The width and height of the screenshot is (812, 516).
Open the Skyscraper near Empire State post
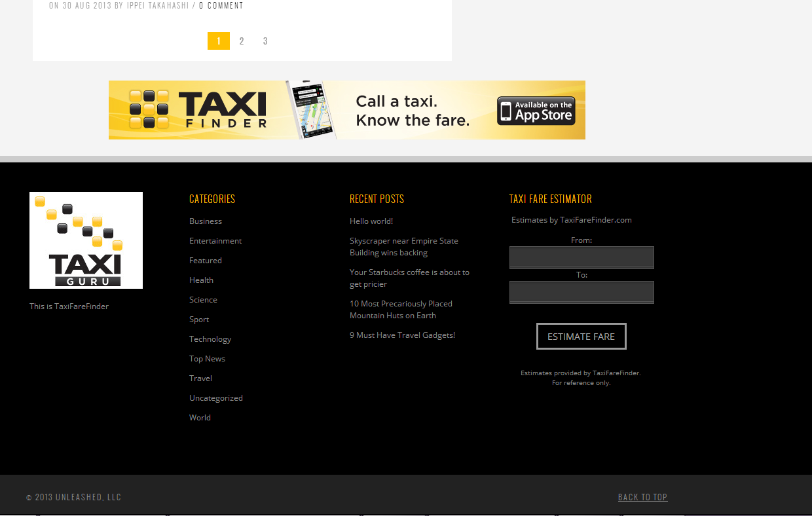pyautogui.click(x=404, y=247)
